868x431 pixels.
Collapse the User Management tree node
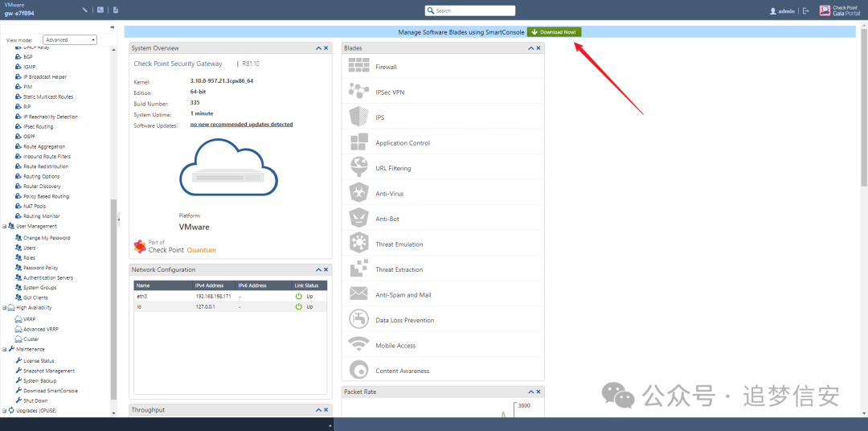pyautogui.click(x=5, y=226)
